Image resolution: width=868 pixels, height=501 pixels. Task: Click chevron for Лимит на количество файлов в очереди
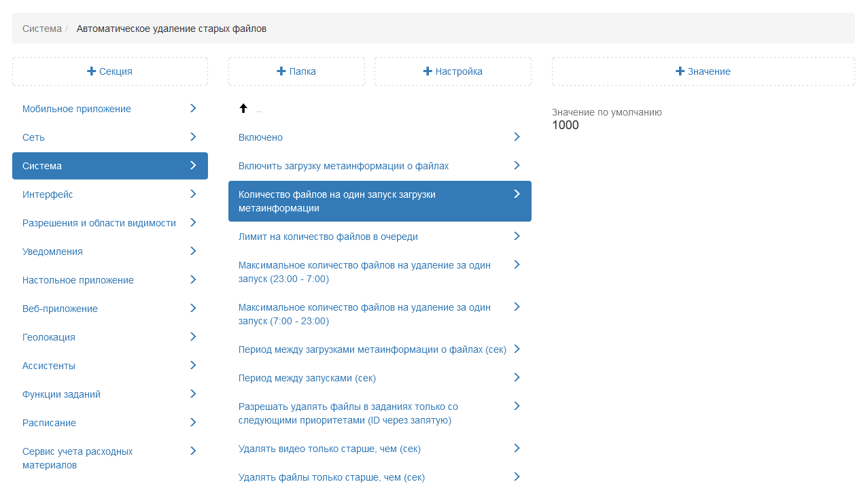click(x=517, y=236)
